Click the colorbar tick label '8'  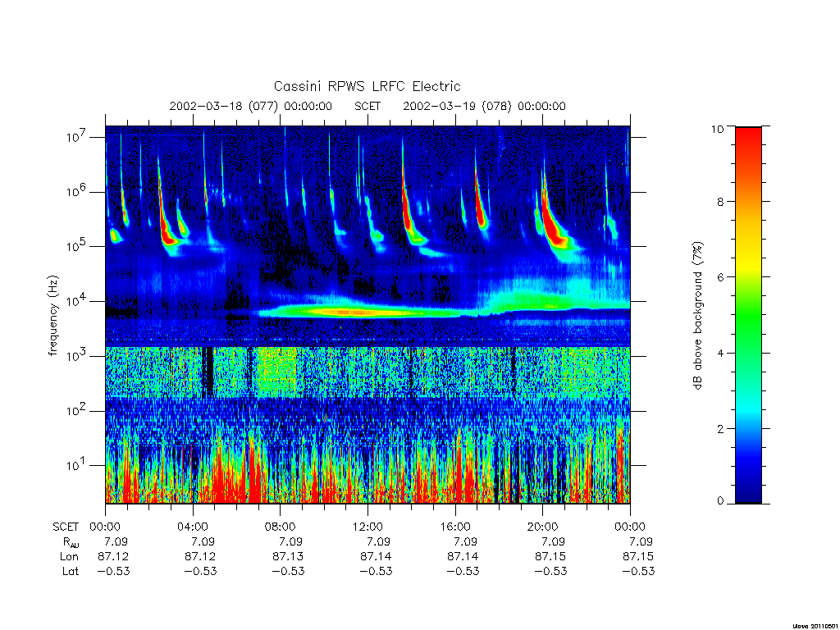tap(720, 202)
